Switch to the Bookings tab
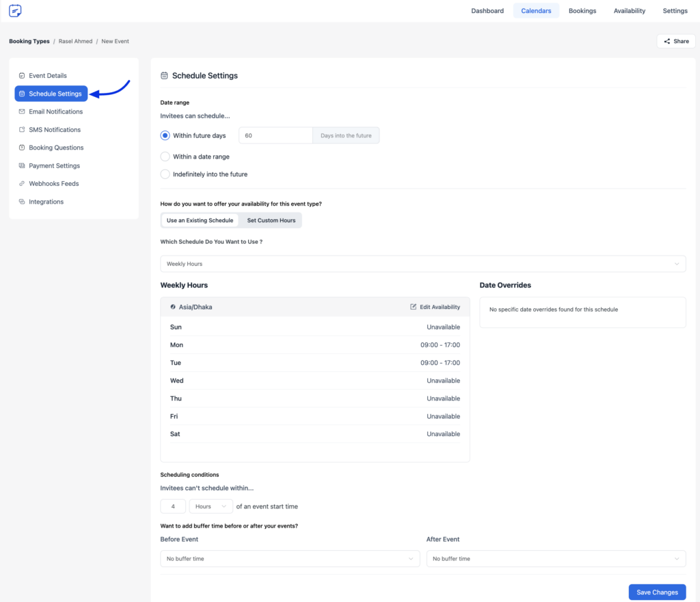The image size is (700, 602). pos(582,11)
